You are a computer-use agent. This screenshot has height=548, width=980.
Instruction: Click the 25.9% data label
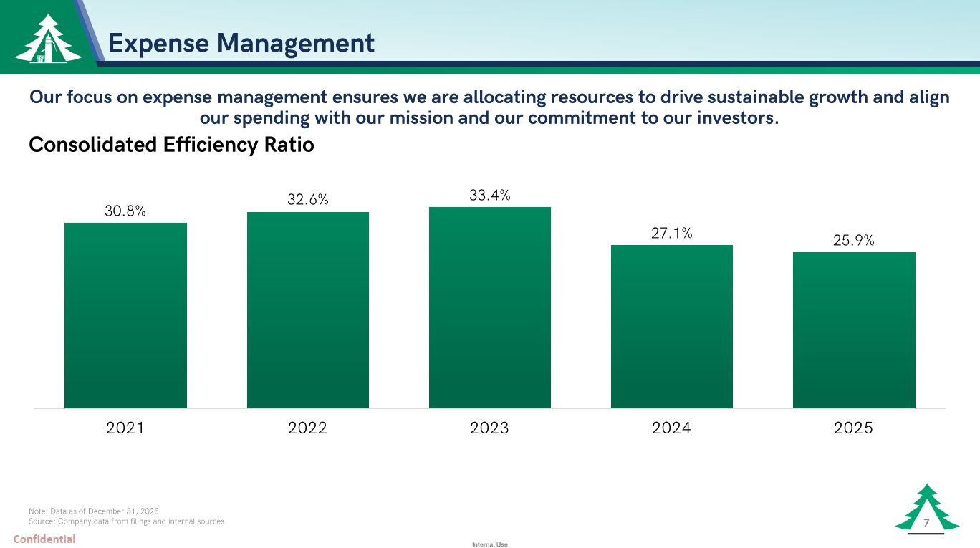(854, 241)
